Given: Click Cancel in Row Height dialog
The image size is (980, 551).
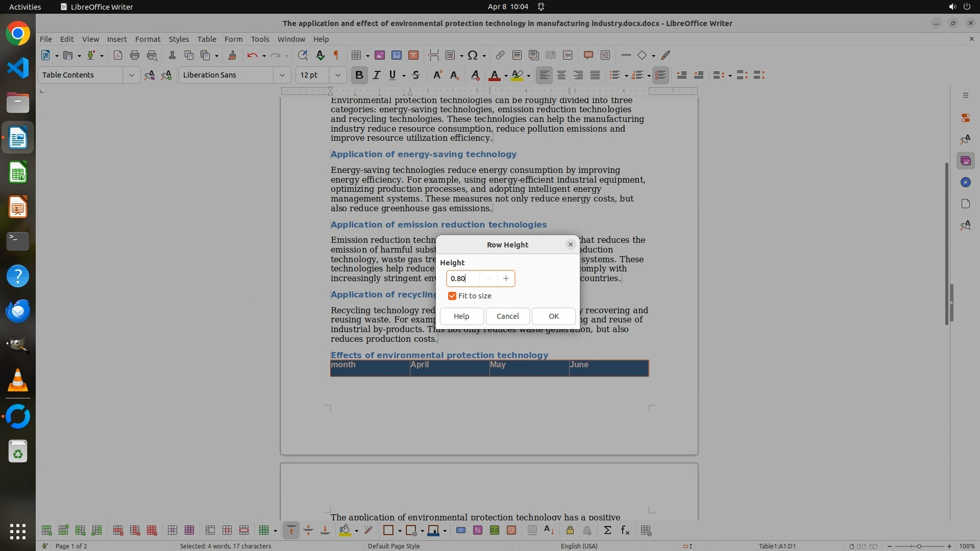Looking at the screenshot, I should 507,316.
